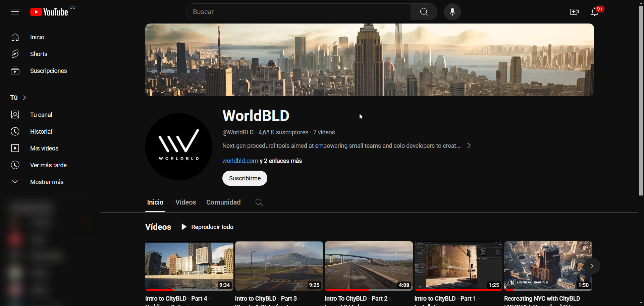Click the Tu canal icon

(x=15, y=115)
